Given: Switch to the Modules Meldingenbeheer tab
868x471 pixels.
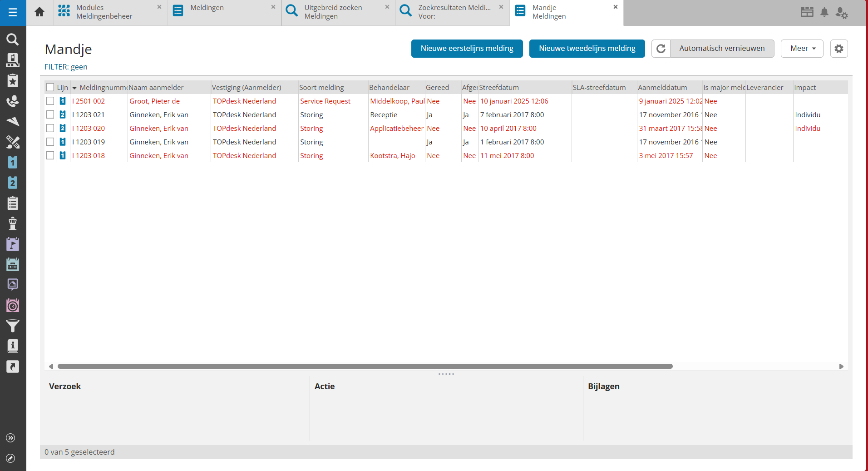Looking at the screenshot, I should coord(104,12).
